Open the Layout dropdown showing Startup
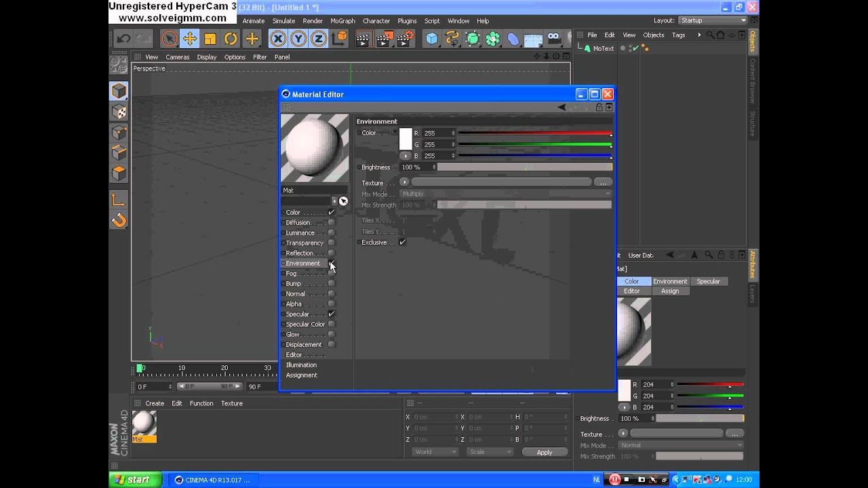 pos(712,20)
